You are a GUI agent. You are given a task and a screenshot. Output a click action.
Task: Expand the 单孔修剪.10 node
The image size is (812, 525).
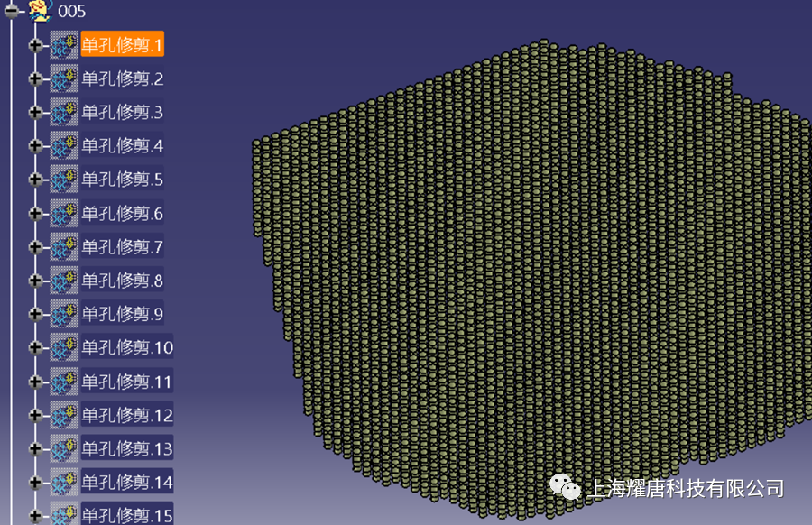(x=35, y=347)
